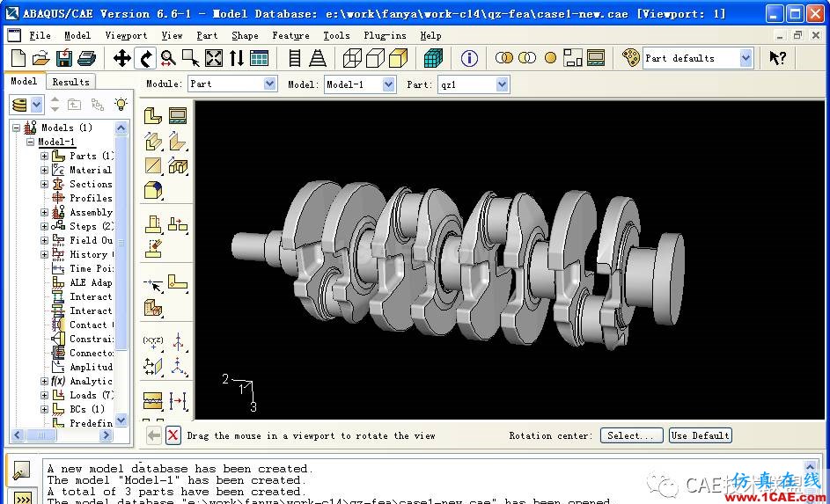
Task: Click the Create Wire tool
Action: point(153,166)
